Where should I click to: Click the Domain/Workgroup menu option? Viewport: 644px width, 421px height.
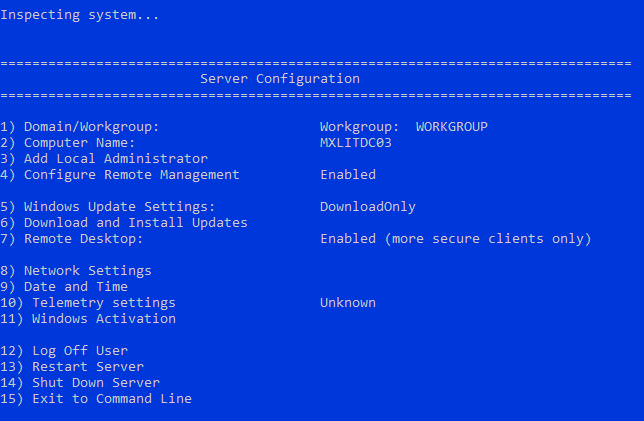point(80,127)
